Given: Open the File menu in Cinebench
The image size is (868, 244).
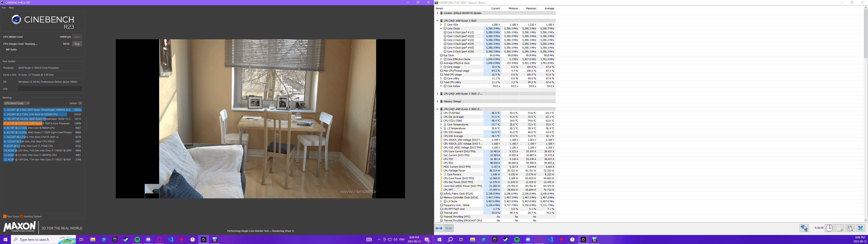Looking at the screenshot, I should (4, 8).
